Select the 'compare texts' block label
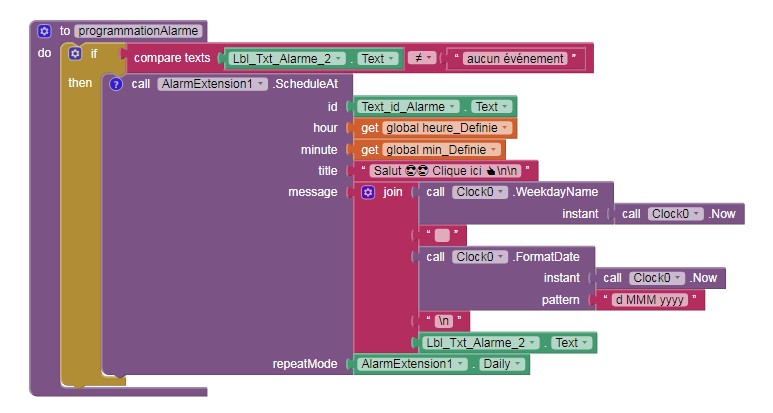 (x=172, y=58)
